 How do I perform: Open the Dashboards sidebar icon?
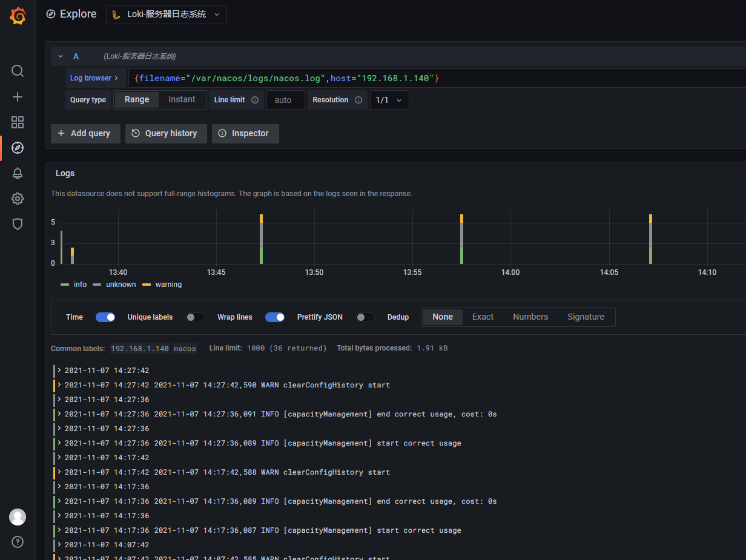pyautogui.click(x=18, y=122)
